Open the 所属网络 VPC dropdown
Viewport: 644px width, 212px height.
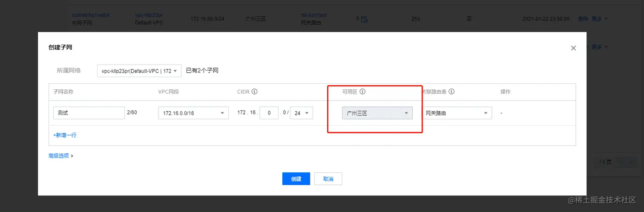click(139, 71)
